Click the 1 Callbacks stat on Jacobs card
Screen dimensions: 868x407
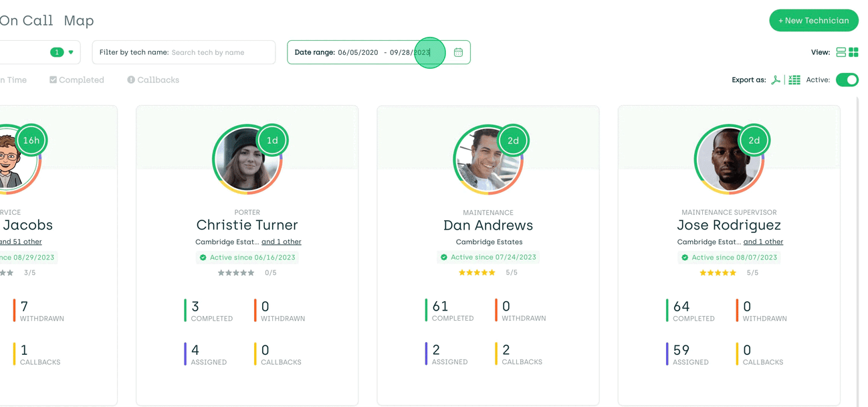37,354
